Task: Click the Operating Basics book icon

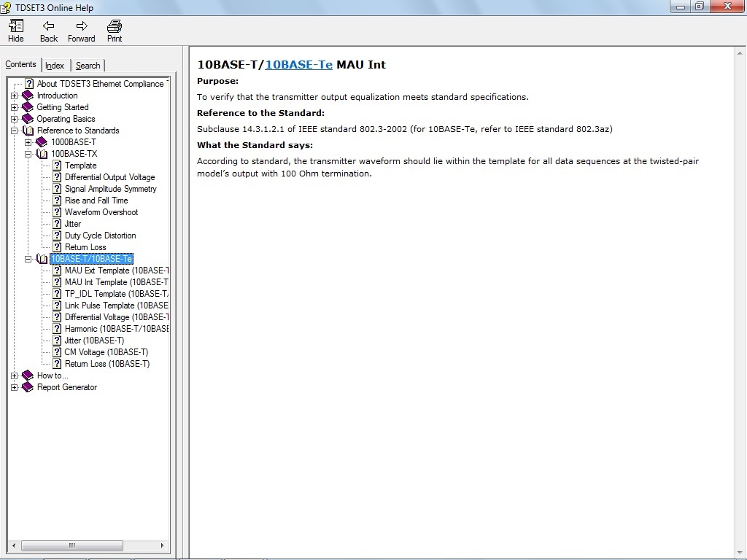Action: [28, 119]
